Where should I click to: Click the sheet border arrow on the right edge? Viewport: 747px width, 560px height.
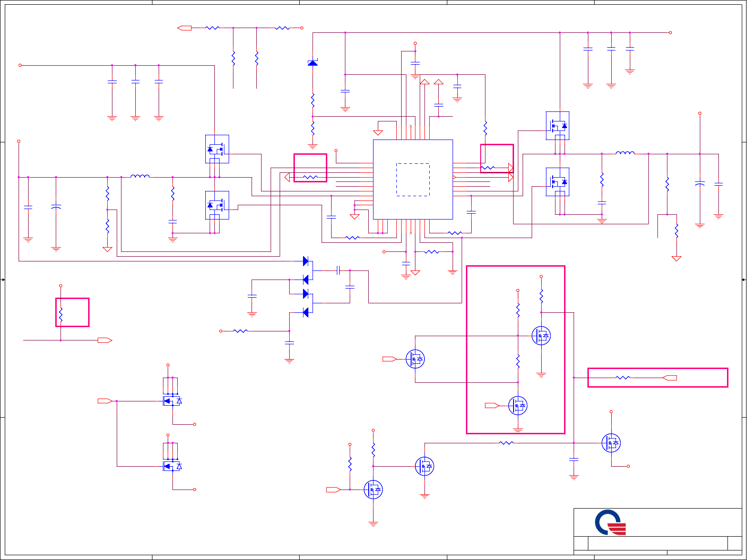pos(744,280)
